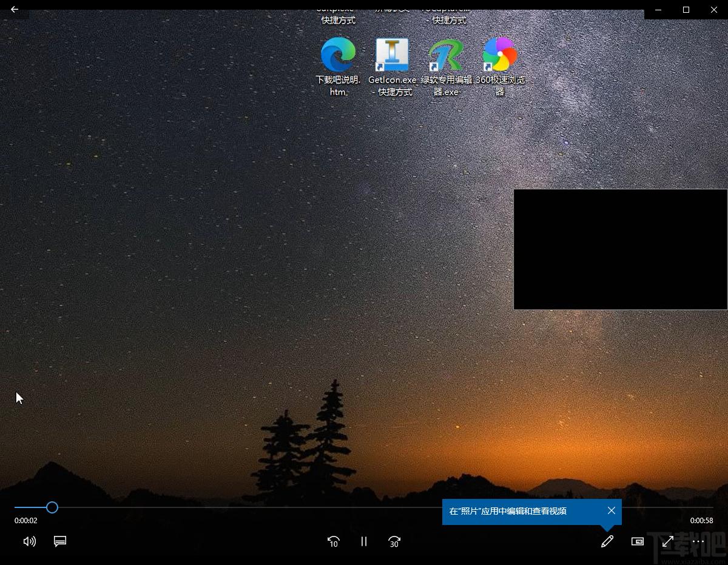
Task: Click the pencil edit icon
Action: (x=607, y=541)
